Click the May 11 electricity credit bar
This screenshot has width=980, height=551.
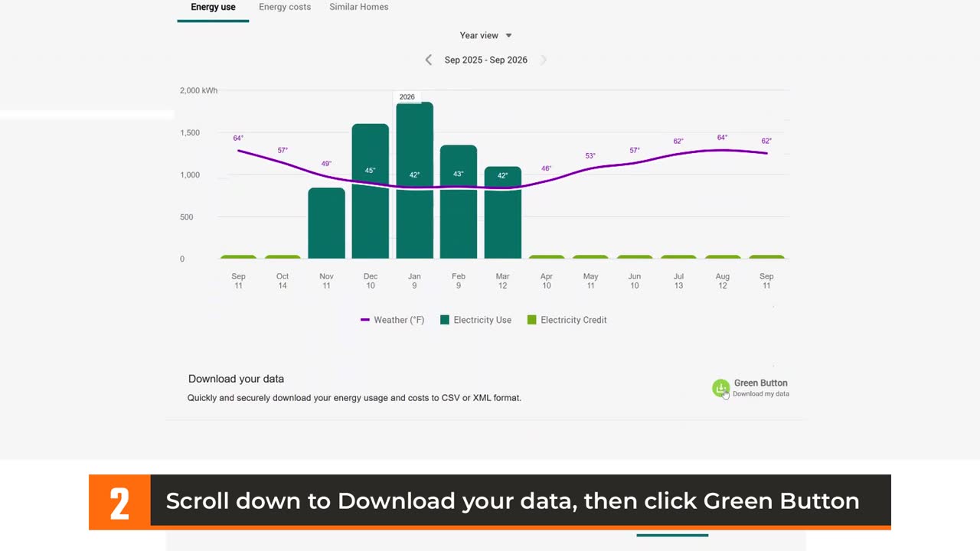tap(590, 257)
